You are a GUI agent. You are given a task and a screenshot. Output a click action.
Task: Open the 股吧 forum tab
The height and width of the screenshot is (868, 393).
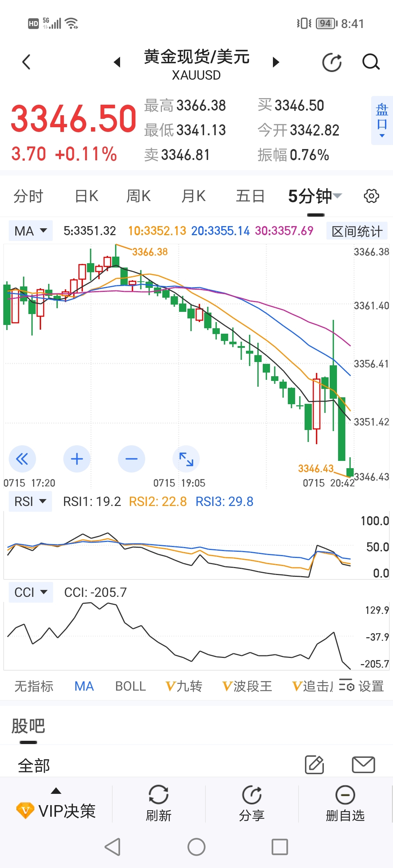(x=28, y=726)
